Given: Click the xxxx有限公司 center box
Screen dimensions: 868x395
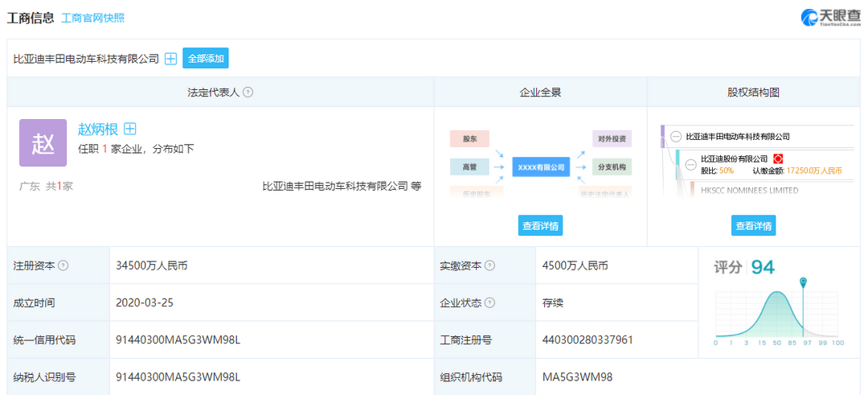Looking at the screenshot, I should pyautogui.click(x=541, y=167).
